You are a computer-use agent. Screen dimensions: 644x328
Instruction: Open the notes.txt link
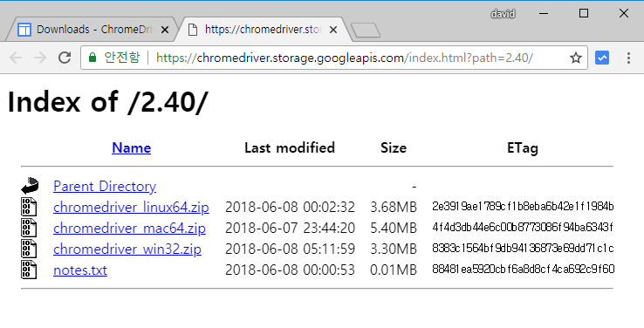point(80,270)
